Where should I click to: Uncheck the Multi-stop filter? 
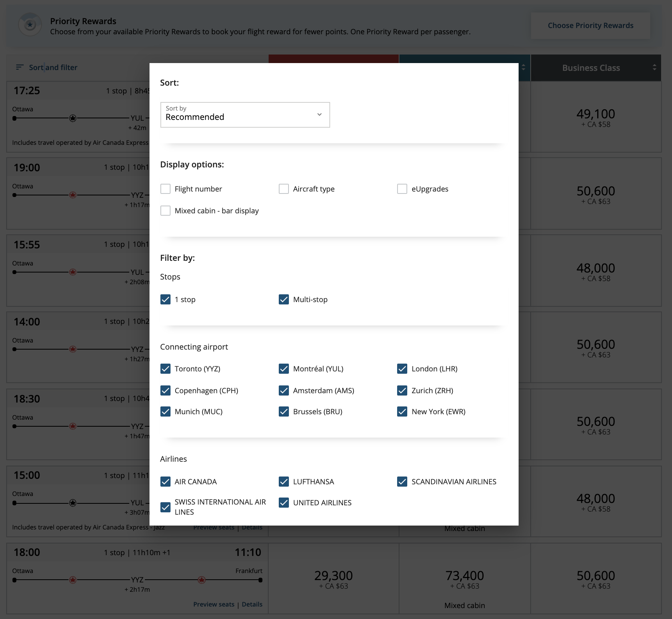pyautogui.click(x=284, y=299)
